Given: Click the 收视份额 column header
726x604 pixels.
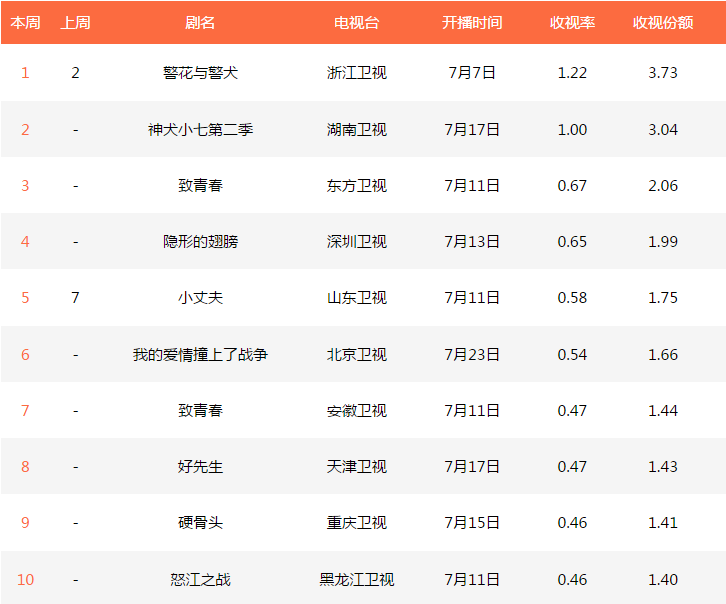Looking at the screenshot, I should pos(663,22).
